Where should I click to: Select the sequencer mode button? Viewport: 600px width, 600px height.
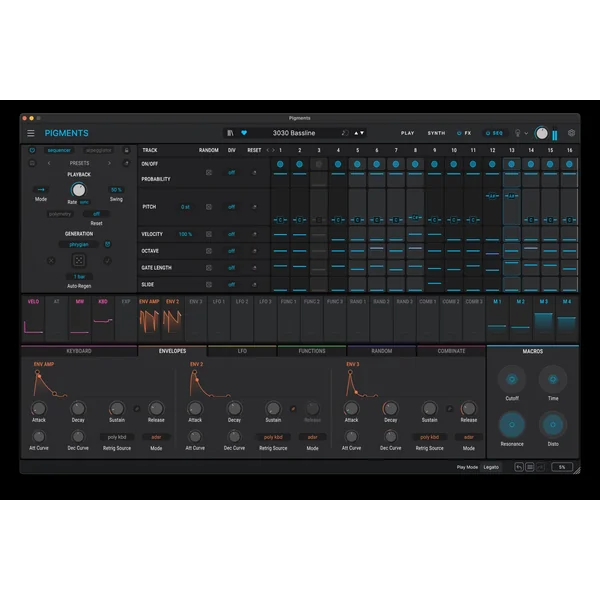59,150
